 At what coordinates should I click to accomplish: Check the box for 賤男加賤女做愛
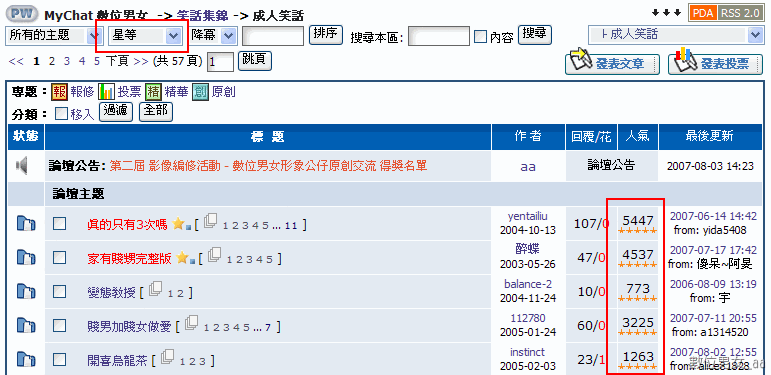pos(59,325)
